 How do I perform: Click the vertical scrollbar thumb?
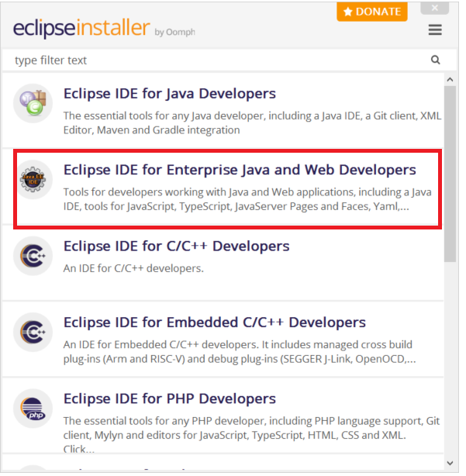click(x=450, y=174)
